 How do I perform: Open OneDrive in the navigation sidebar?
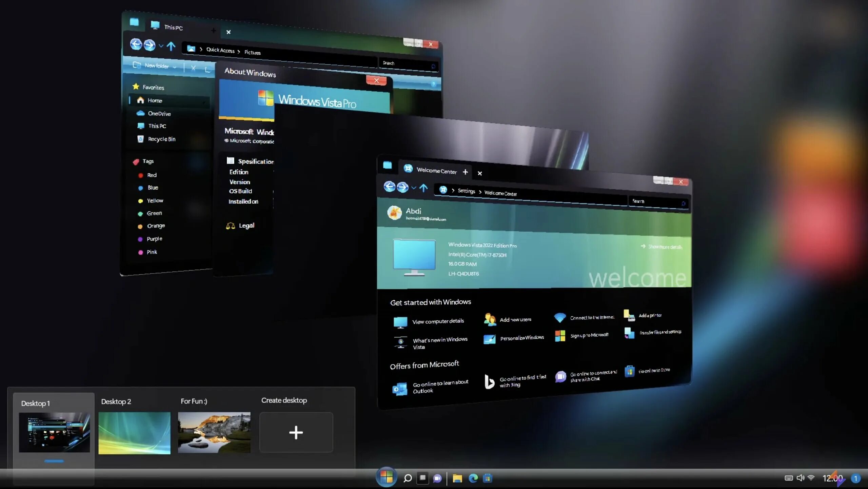click(x=159, y=113)
